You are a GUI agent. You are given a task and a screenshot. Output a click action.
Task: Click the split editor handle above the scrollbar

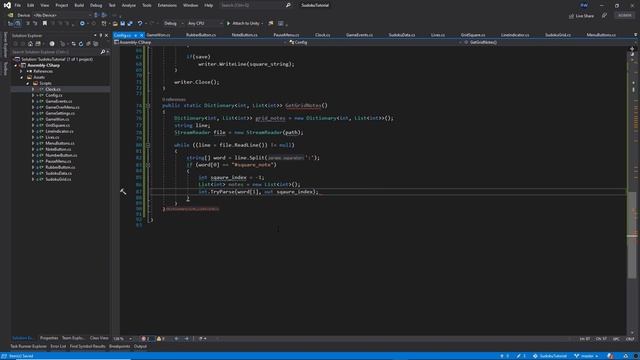point(632,49)
